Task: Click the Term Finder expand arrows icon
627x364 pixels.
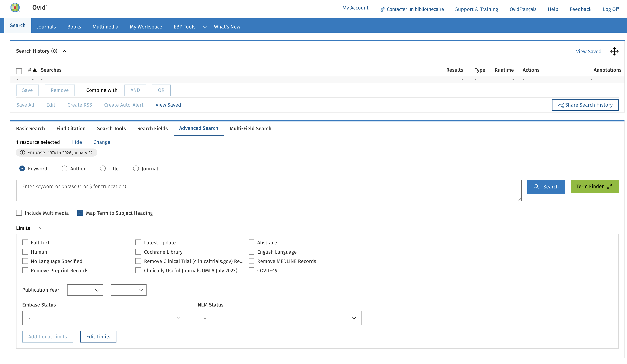Action: click(609, 187)
